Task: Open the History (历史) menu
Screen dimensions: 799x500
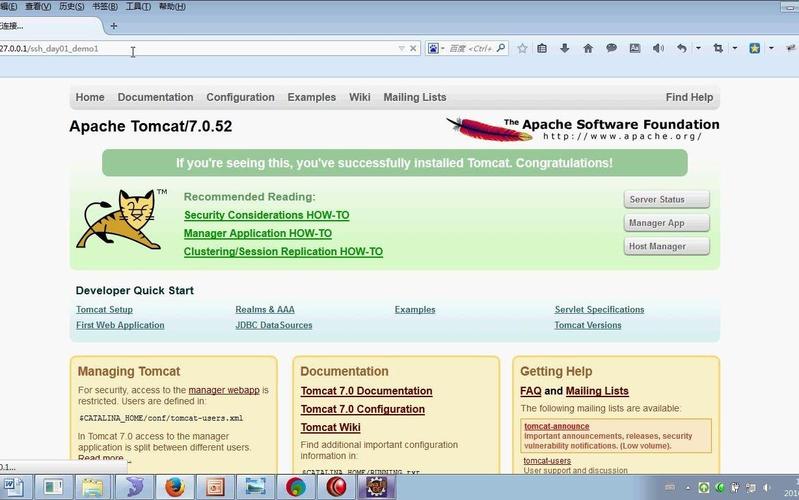Action: [x=71, y=7]
